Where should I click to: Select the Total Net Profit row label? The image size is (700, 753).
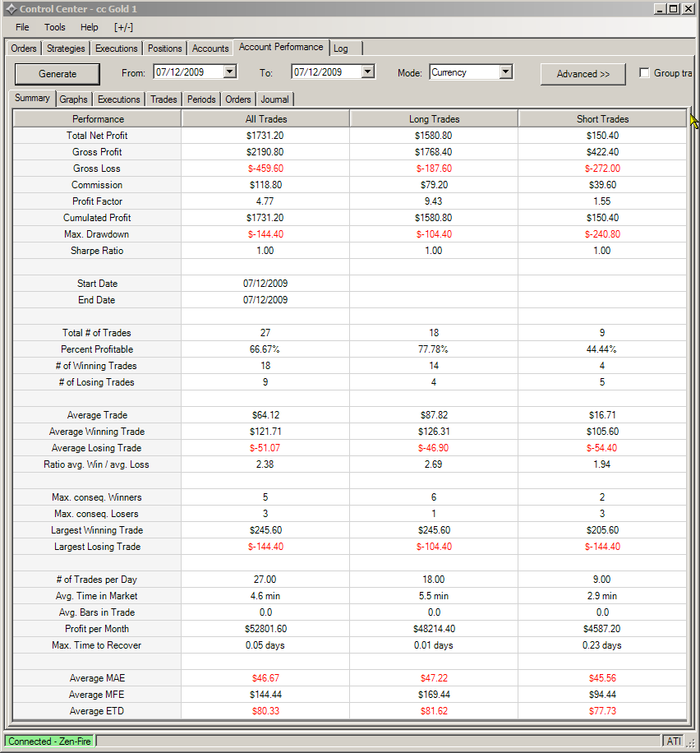(97, 136)
